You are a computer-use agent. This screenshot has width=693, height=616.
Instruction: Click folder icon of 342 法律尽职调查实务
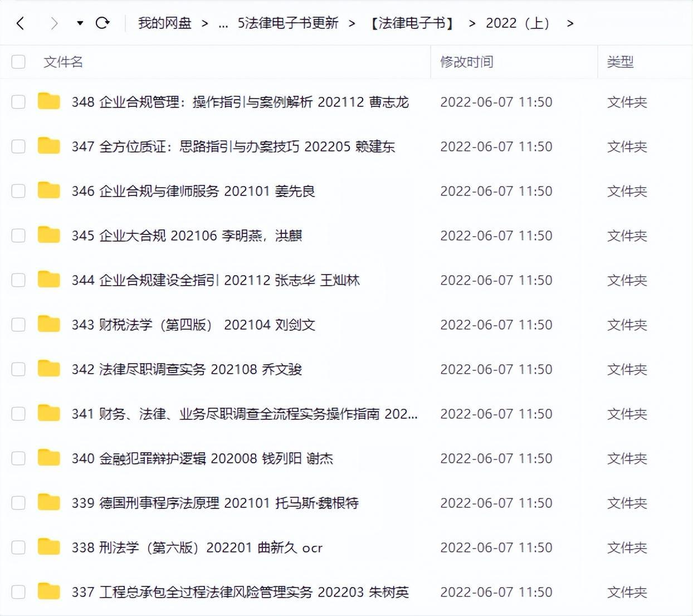pyautogui.click(x=49, y=368)
